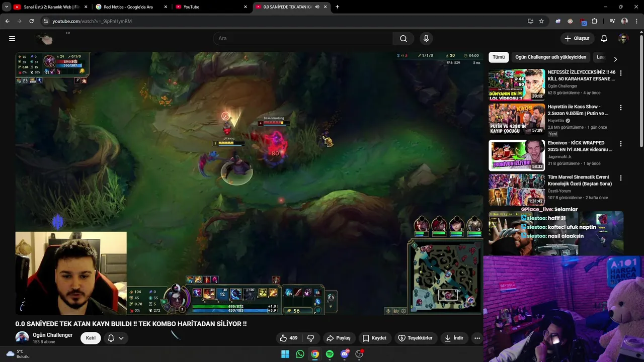Start voice search with microphone icon
Image resolution: width=644 pixels, height=362 pixels.
[x=426, y=39]
